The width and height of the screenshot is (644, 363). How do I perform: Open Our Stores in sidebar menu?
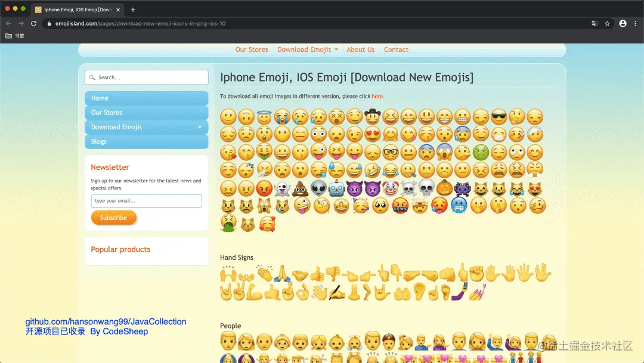pos(146,113)
